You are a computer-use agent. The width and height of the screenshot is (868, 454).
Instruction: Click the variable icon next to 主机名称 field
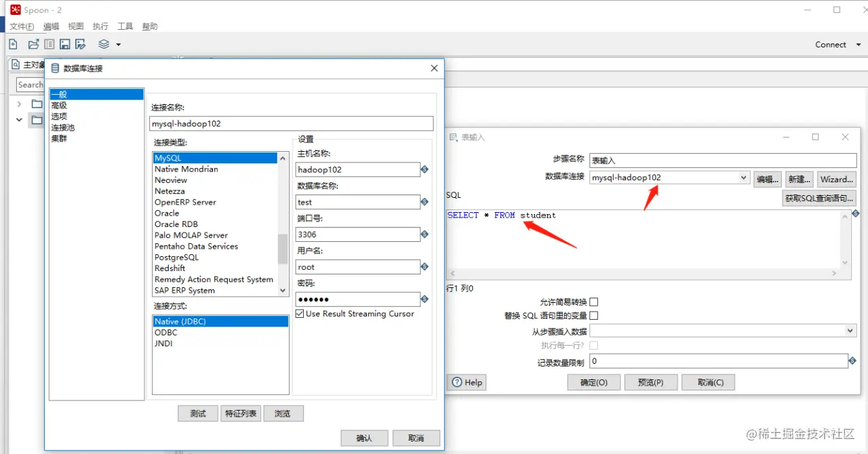click(x=425, y=169)
